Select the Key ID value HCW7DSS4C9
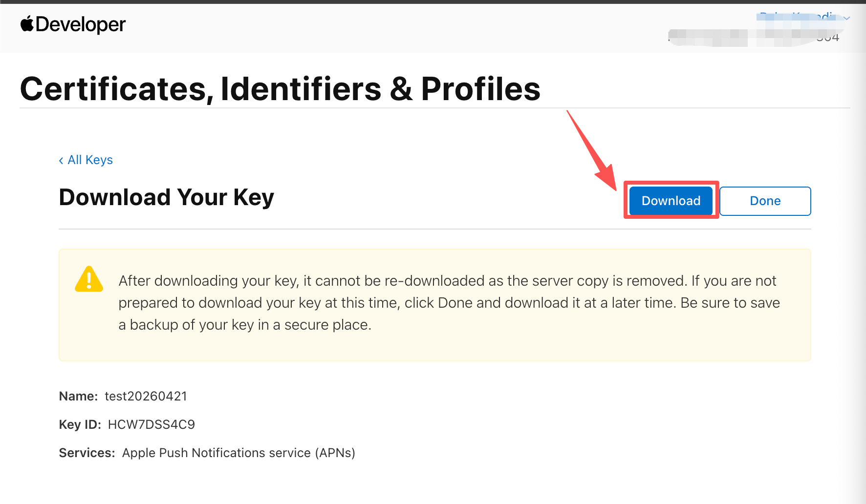866x504 pixels. [151, 424]
